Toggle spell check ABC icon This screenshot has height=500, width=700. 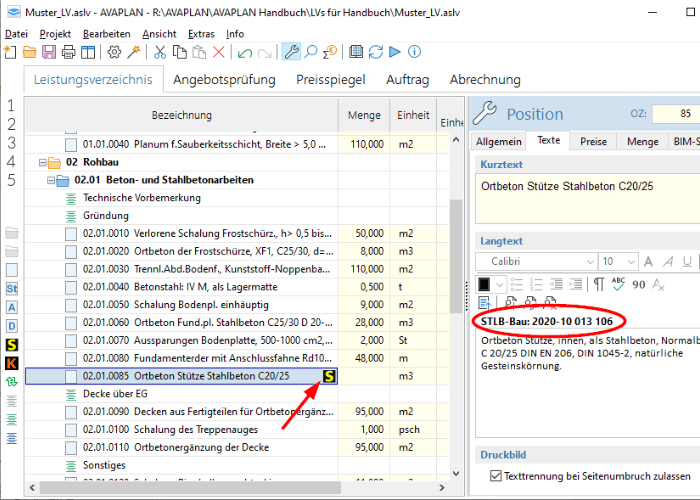tap(618, 284)
